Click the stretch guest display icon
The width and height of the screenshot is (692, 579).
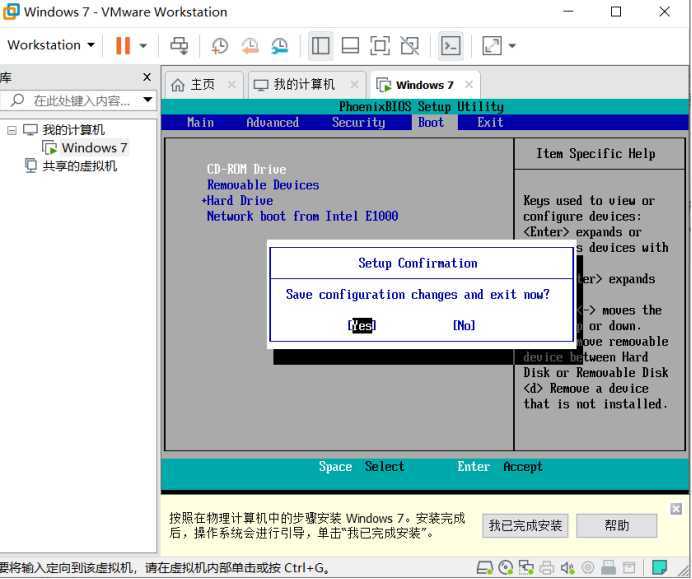[x=492, y=45]
